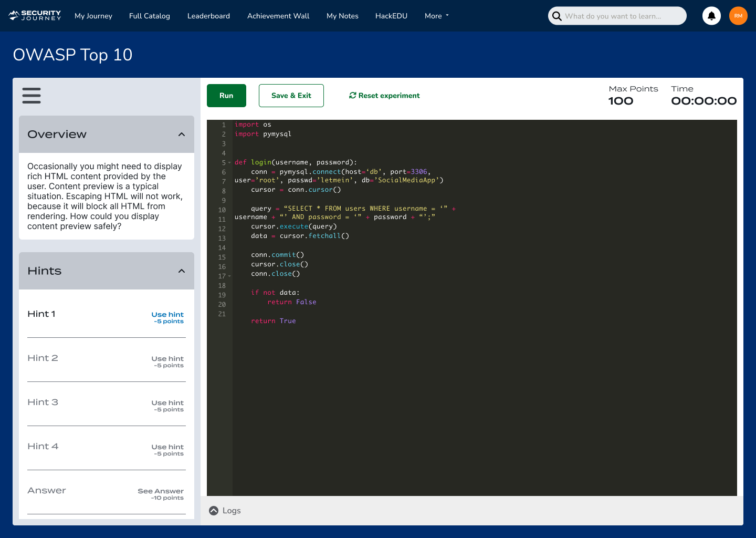This screenshot has width=756, height=538.
Task: Collapse the Overview panel
Action: click(181, 134)
